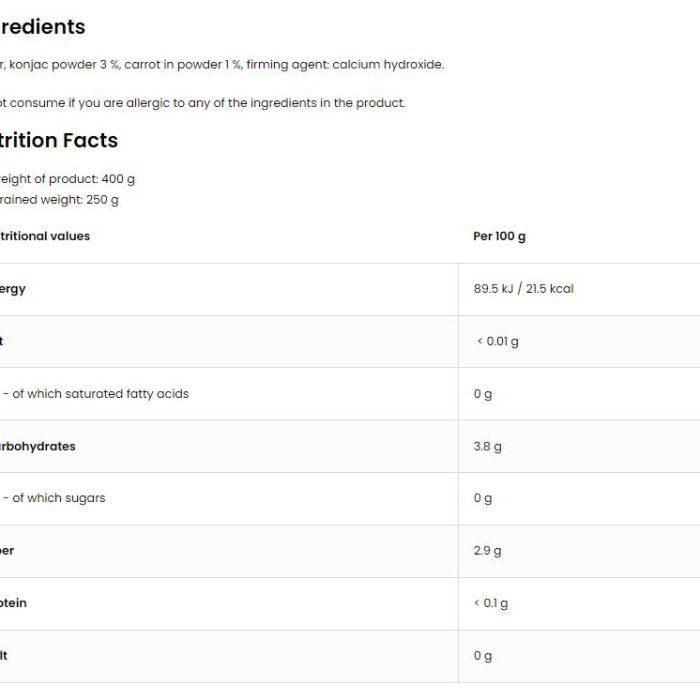The width and height of the screenshot is (700, 700).
Task: Click the Protein row label
Action: coord(13,603)
